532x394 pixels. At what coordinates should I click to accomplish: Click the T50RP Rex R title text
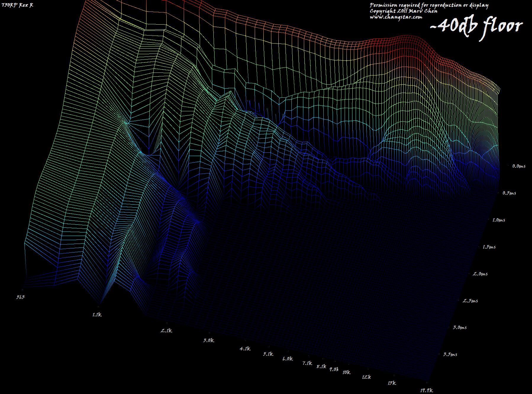17,5
